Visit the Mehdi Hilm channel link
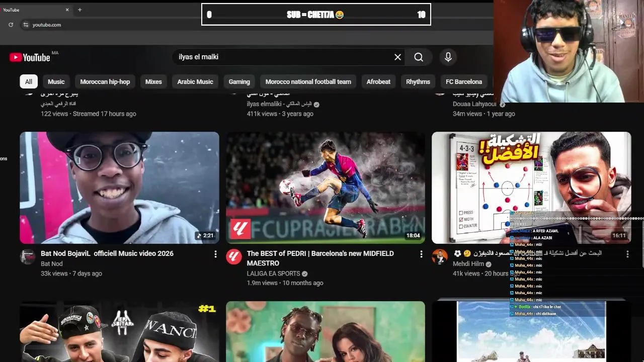 tap(468, 264)
